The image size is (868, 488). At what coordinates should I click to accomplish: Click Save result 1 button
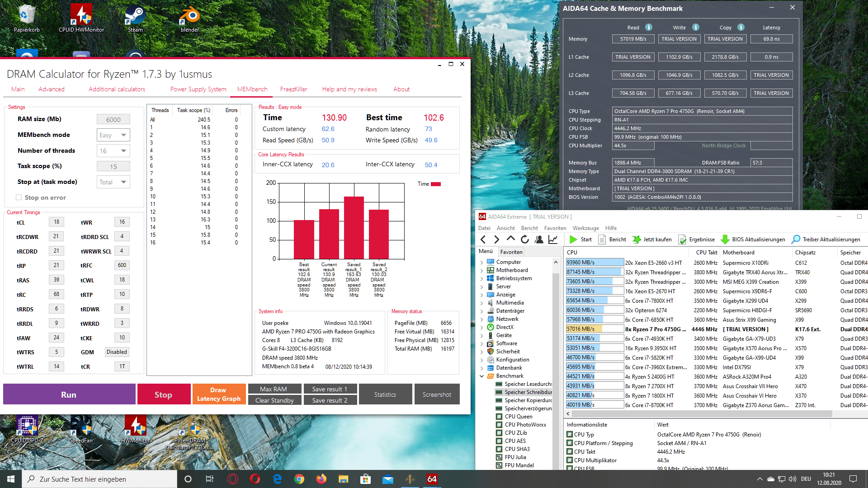(x=330, y=389)
